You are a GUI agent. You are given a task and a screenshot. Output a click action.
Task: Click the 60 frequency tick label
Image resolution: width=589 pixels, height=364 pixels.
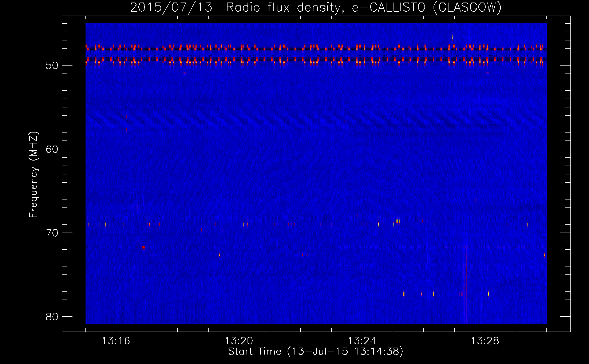52,149
